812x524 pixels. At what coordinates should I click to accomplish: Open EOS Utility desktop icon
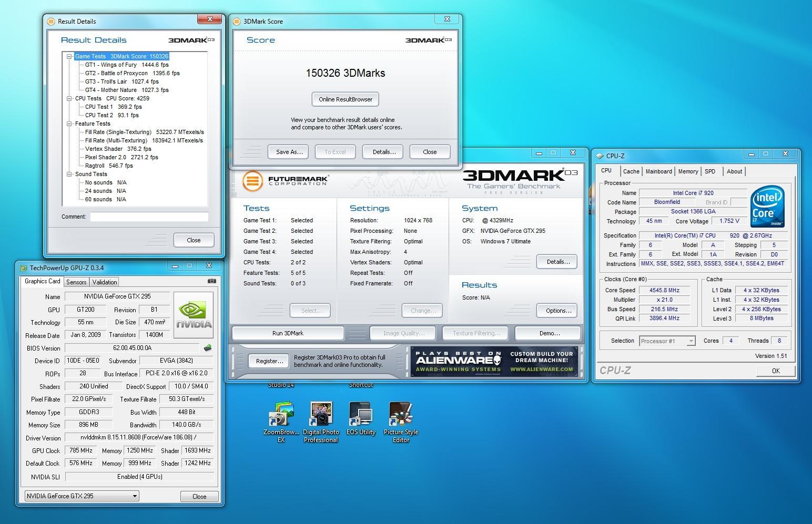361,419
